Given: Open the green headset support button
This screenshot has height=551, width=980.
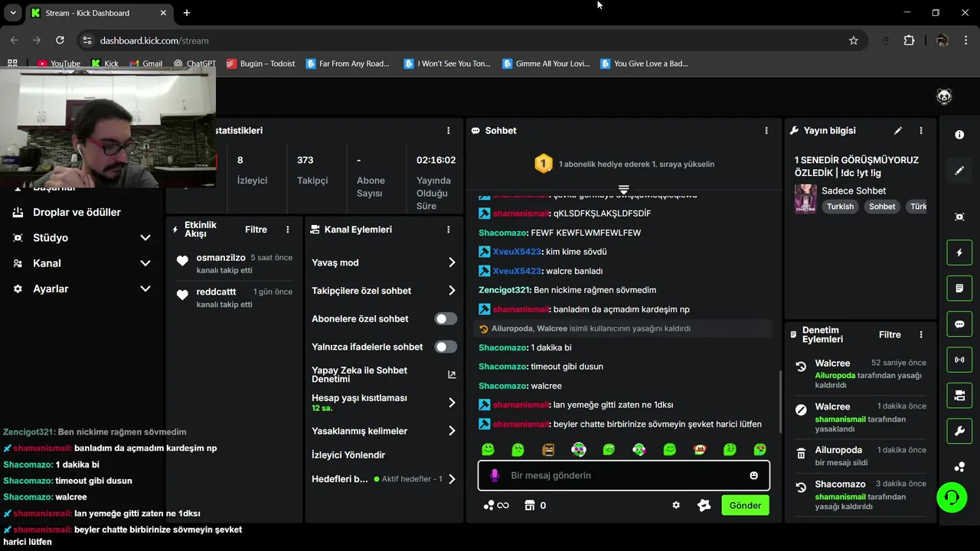Looking at the screenshot, I should [952, 497].
